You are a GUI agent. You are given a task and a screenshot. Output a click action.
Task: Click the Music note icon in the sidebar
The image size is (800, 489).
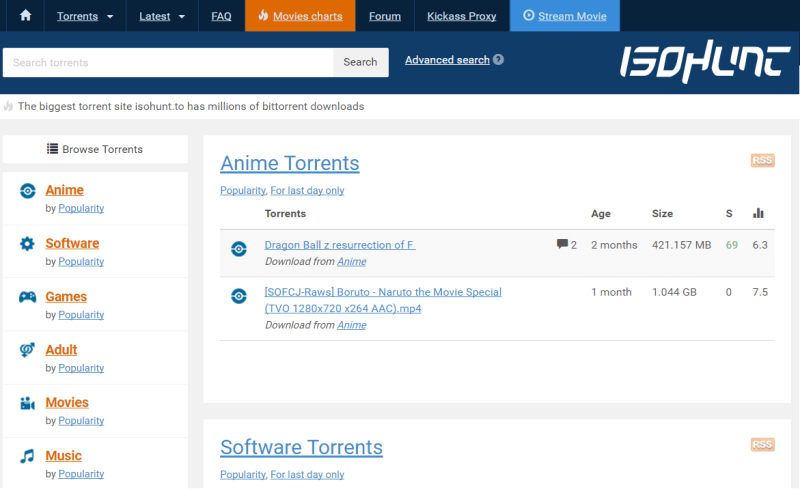(27, 456)
